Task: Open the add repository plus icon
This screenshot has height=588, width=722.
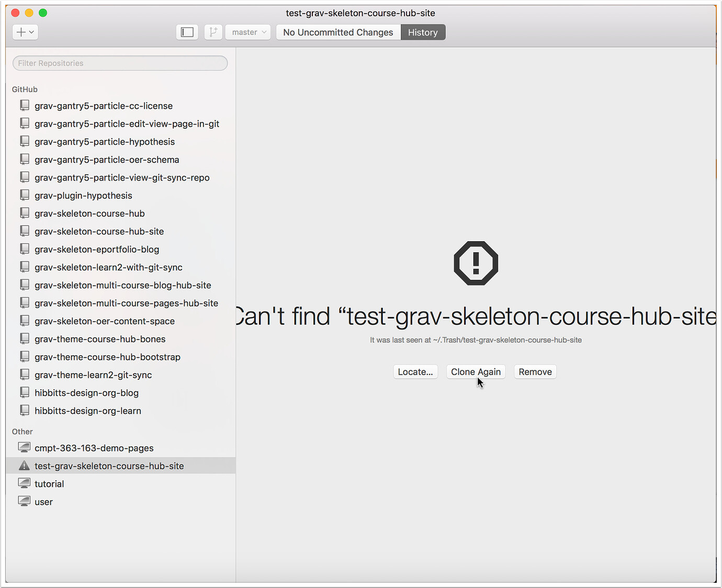Action: coord(21,32)
